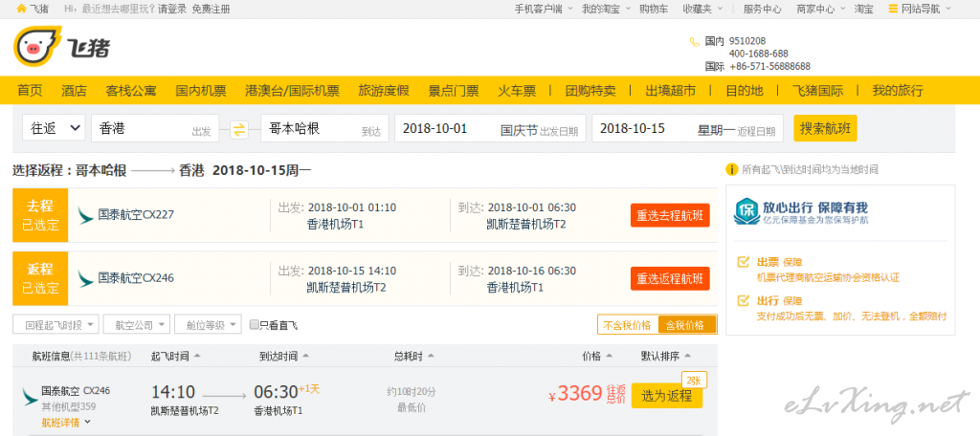Screen dimensions: 980x436
Task: Swap departure and arrival cities icon
Action: 239,129
